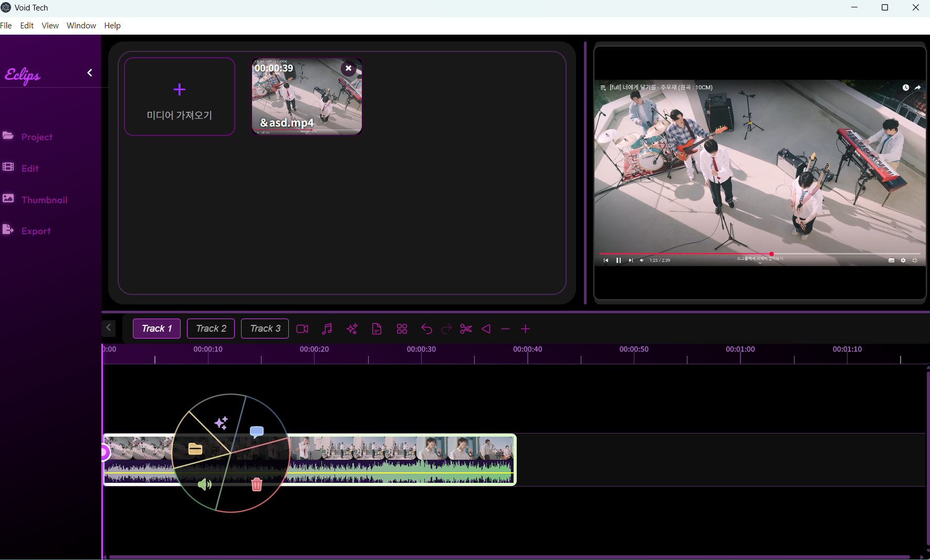Zoom out the timeline with the minus icon
Image resolution: width=930 pixels, height=560 pixels.
pyautogui.click(x=506, y=329)
